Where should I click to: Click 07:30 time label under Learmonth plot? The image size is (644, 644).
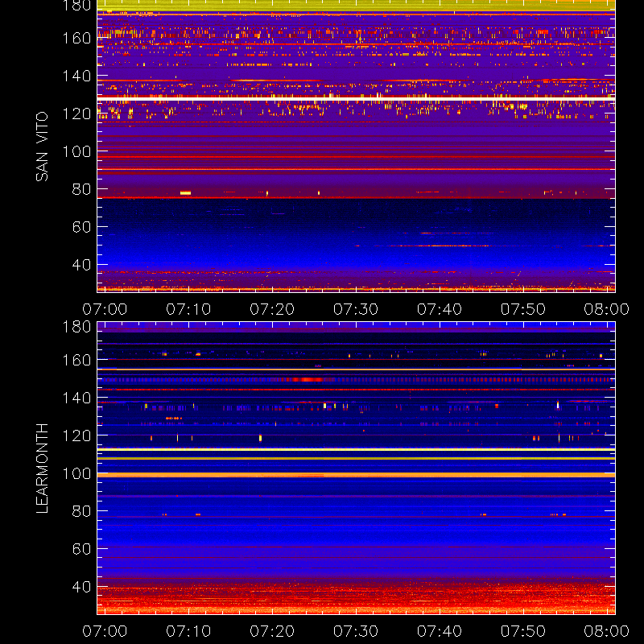(x=356, y=631)
